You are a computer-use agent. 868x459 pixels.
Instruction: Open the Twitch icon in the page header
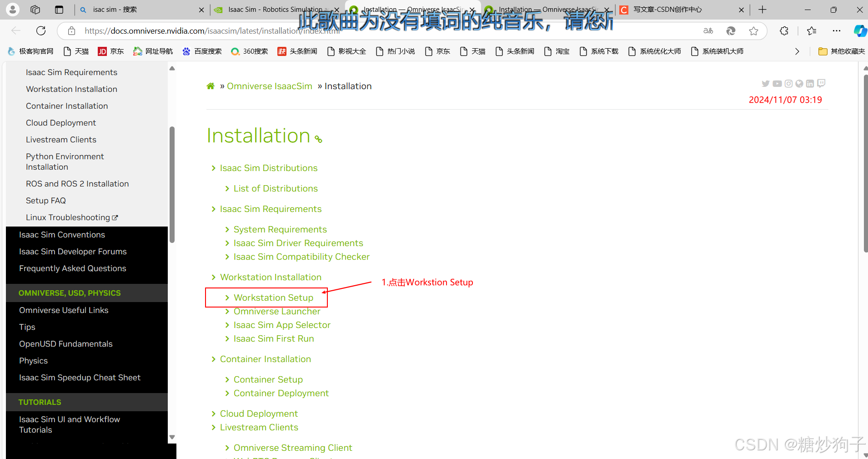point(821,83)
